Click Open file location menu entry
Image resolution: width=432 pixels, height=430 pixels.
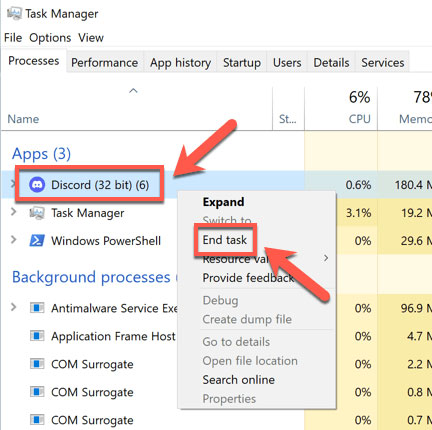click(250, 361)
